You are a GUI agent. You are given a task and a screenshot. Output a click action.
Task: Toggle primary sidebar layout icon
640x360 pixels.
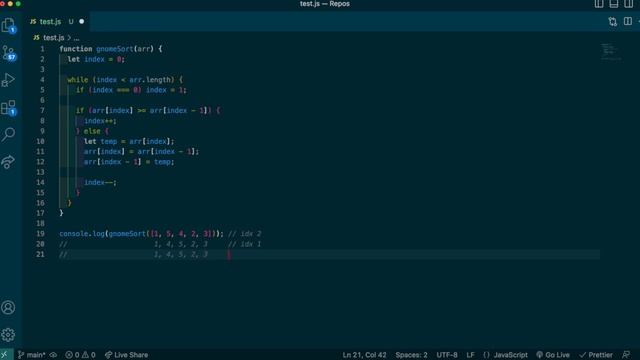599,4
